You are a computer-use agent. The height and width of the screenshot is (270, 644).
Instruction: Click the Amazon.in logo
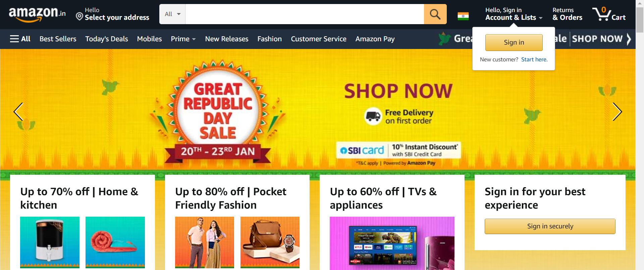click(x=37, y=14)
